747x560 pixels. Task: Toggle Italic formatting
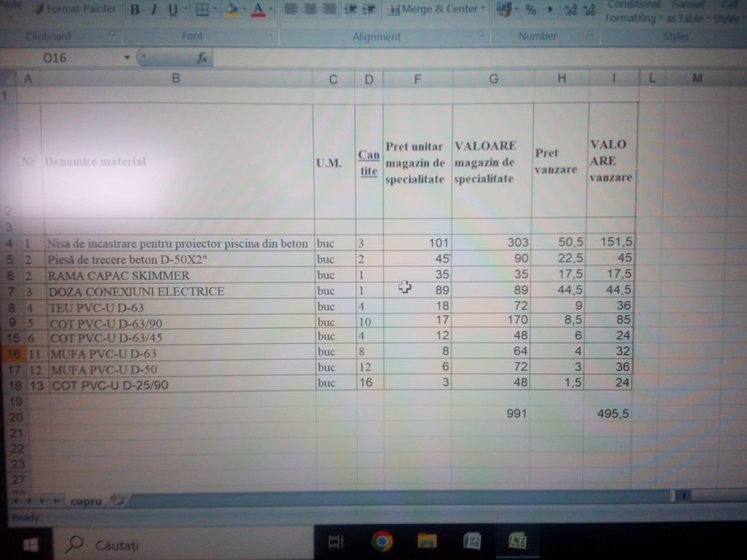pos(154,9)
